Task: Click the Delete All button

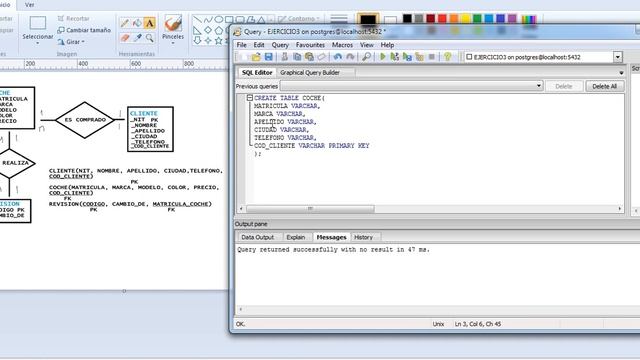Action: pos(604,86)
